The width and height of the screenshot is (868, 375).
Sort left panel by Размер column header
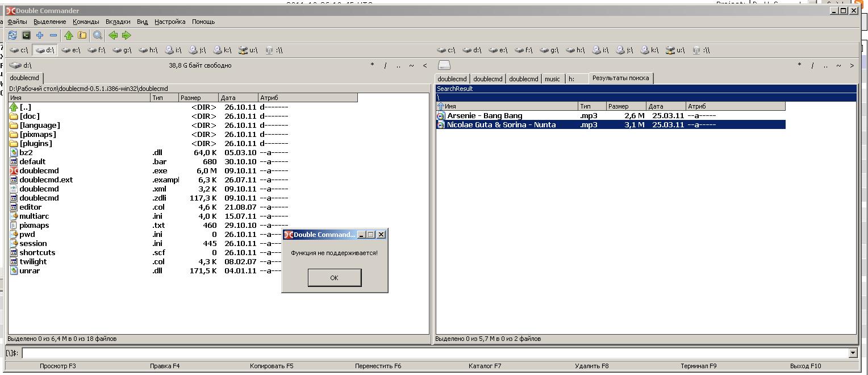[x=198, y=98]
